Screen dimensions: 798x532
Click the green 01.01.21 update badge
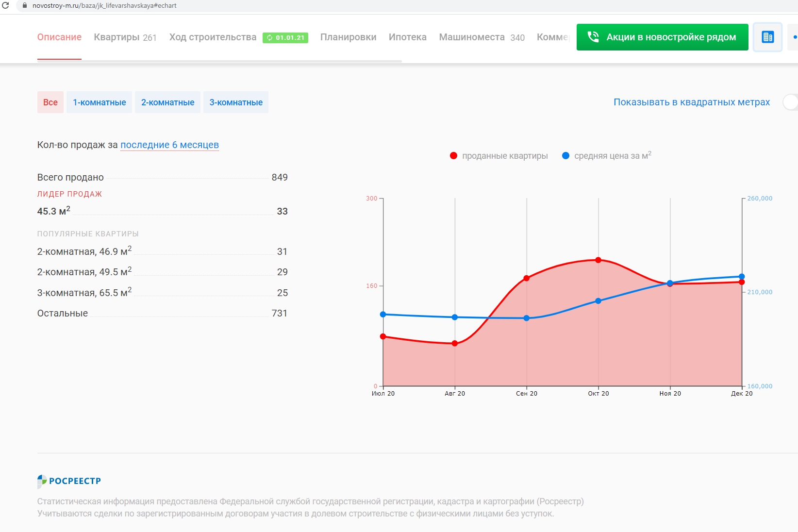[x=285, y=37]
